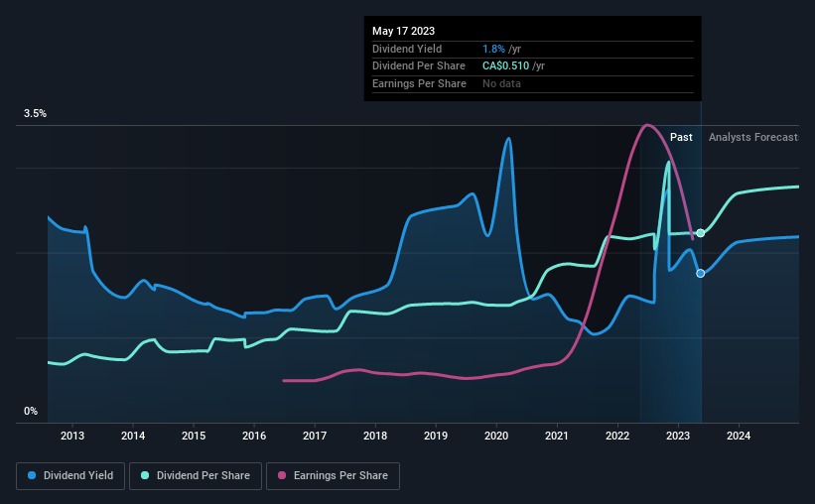Viewport: 815px width, 504px height.
Task: Toggle the Dividend Yield legend button
Action: click(x=70, y=476)
